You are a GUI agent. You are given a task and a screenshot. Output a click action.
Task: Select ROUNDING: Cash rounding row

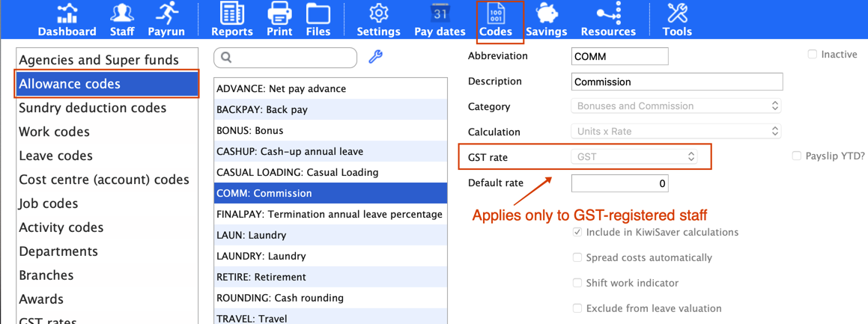point(330,298)
